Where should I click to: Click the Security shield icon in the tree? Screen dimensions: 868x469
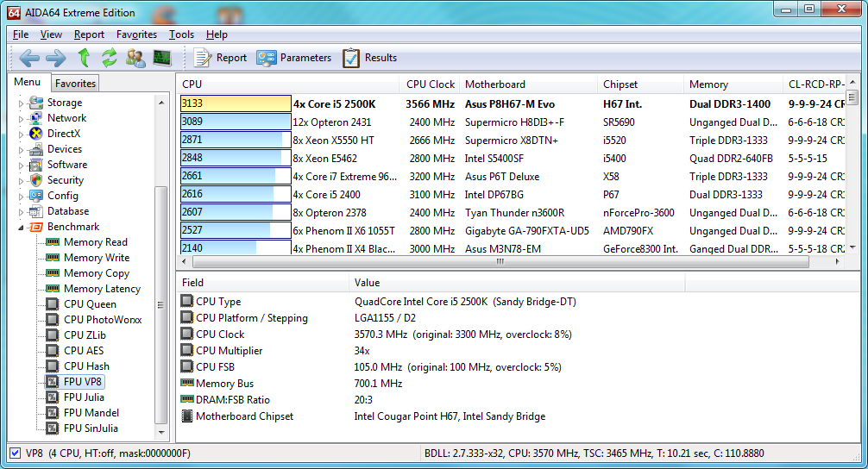pyautogui.click(x=36, y=179)
